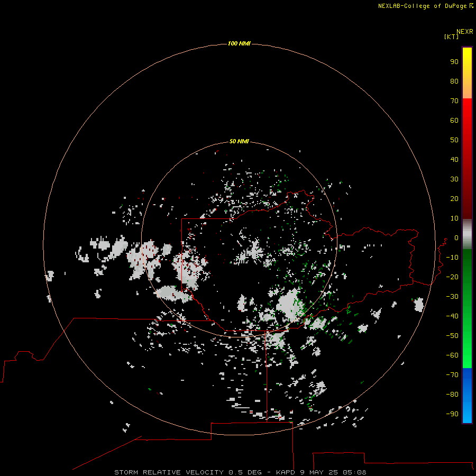Click the -10 value on velocity scale
Image resolution: width=476 pixels, height=476 pixels.
452,258
